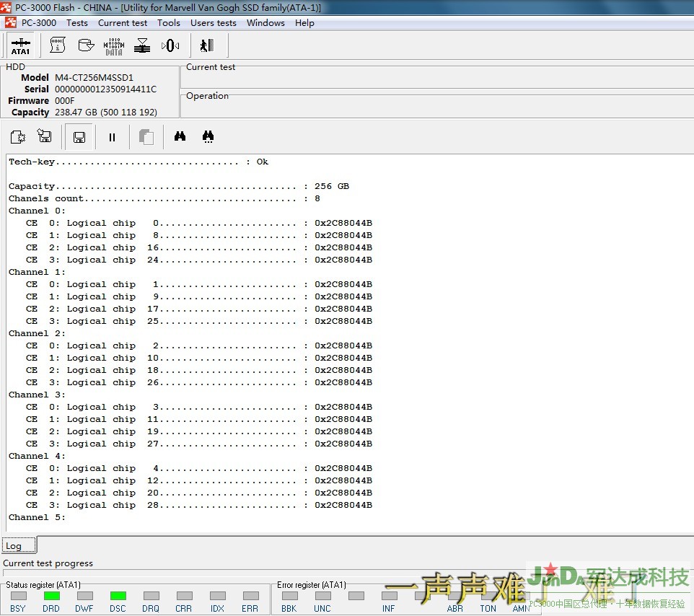This screenshot has width=694, height=616.
Task: Click the disk head test toolbar icon
Action: (142, 45)
